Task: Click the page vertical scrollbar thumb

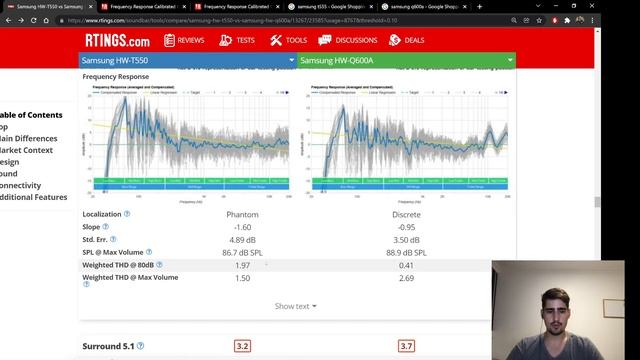Action: (598, 202)
